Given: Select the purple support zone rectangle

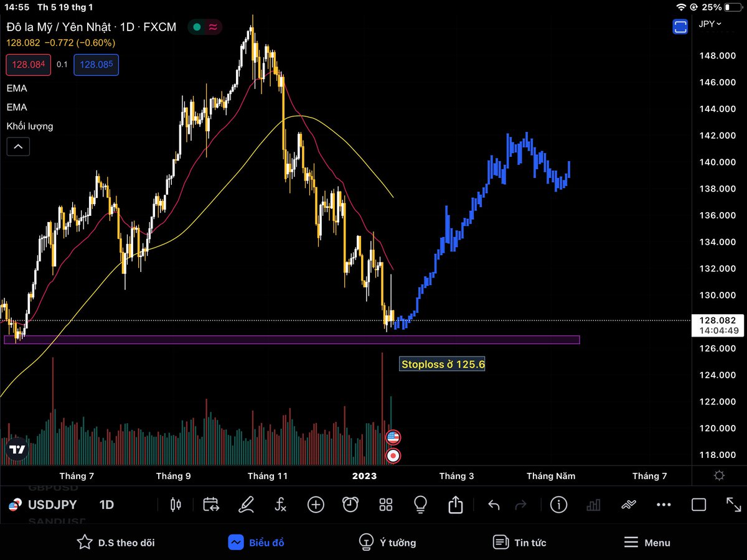Looking at the screenshot, I should pos(292,340).
